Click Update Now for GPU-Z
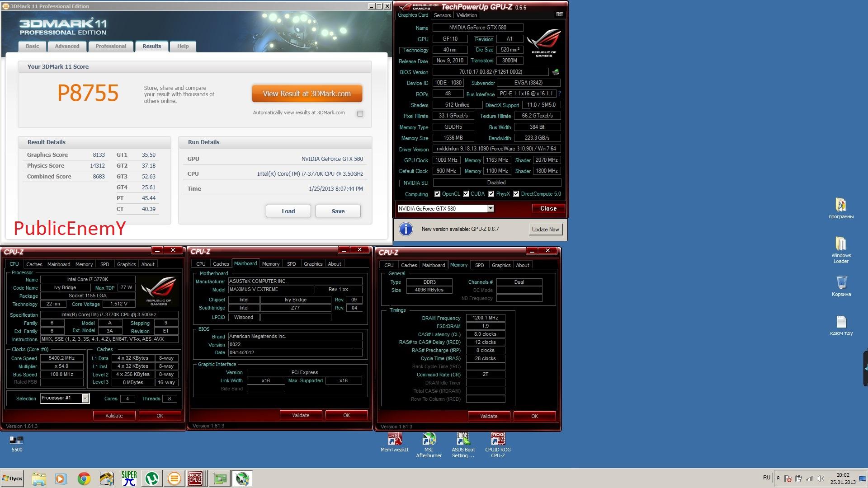The height and width of the screenshot is (488, 868). click(x=545, y=230)
